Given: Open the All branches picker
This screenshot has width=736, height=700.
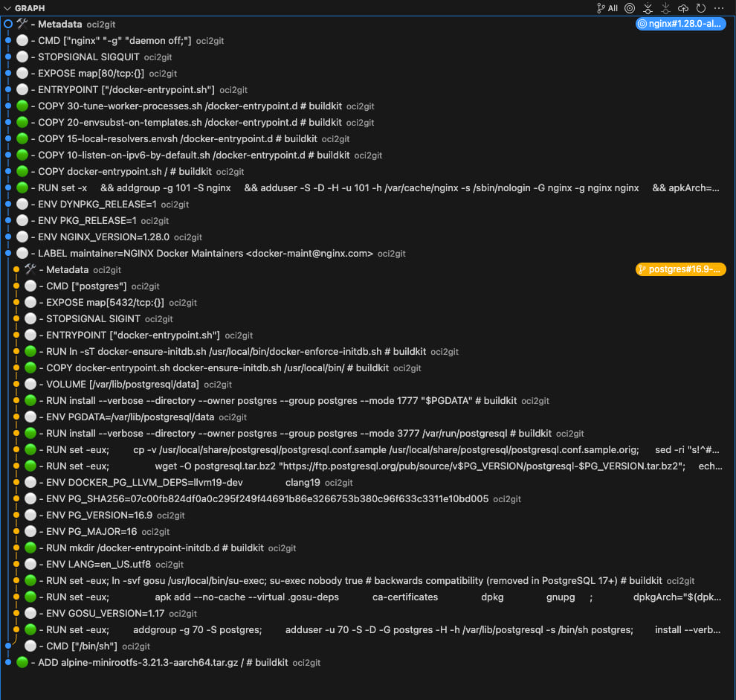Looking at the screenshot, I should pos(607,8).
